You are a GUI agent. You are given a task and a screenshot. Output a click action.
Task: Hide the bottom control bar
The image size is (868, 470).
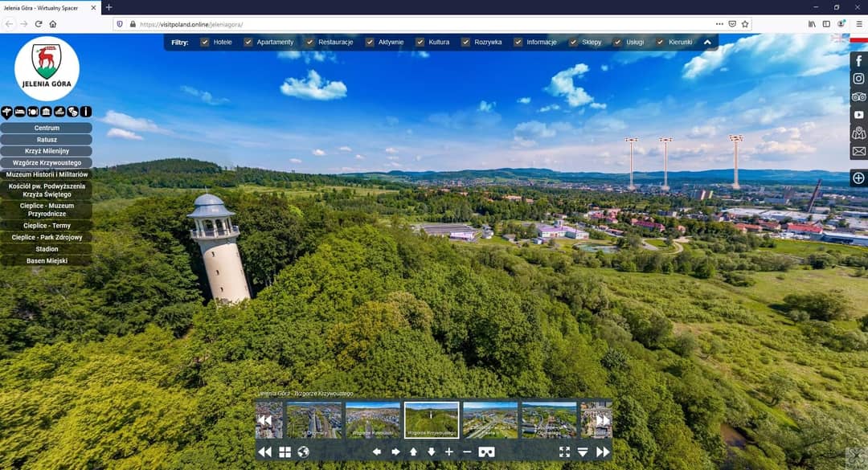(x=583, y=452)
